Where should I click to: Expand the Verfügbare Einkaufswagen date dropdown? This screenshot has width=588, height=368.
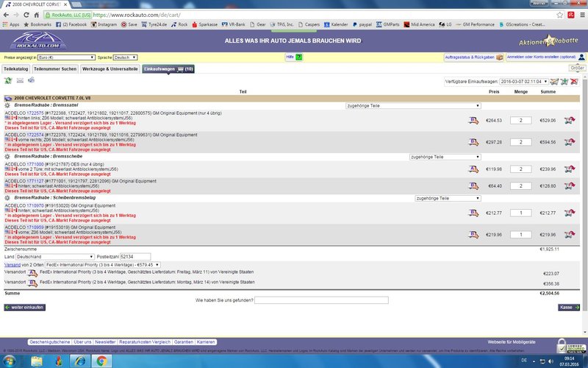pyautogui.click(x=523, y=81)
